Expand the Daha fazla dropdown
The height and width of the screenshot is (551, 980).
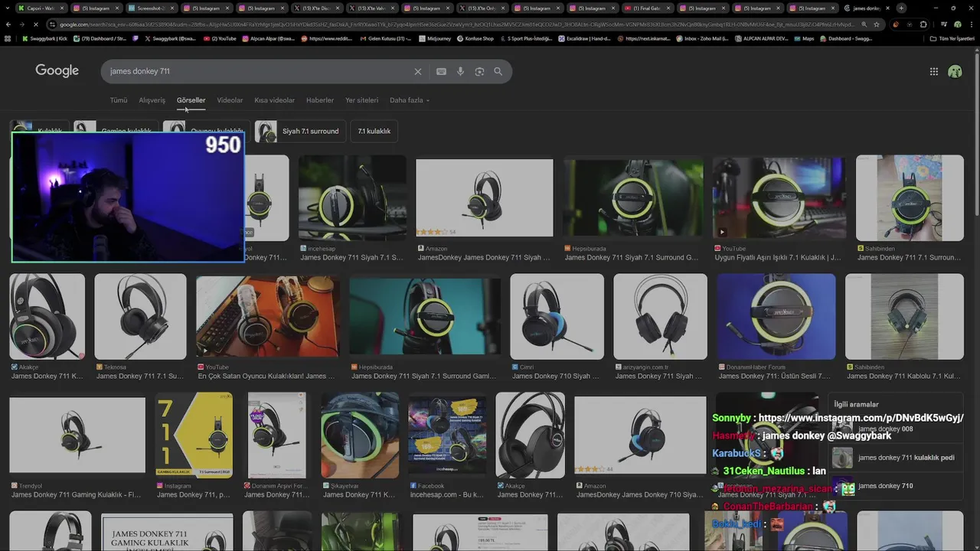(x=410, y=100)
